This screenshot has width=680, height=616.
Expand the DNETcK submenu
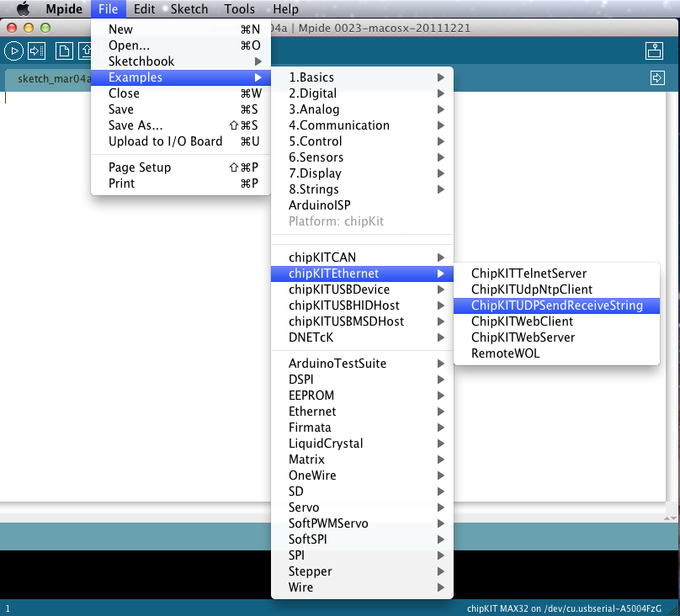tap(362, 337)
